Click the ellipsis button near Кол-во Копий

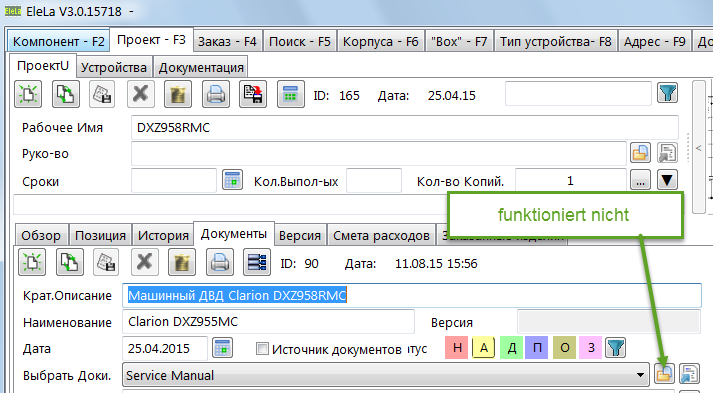coord(640,181)
